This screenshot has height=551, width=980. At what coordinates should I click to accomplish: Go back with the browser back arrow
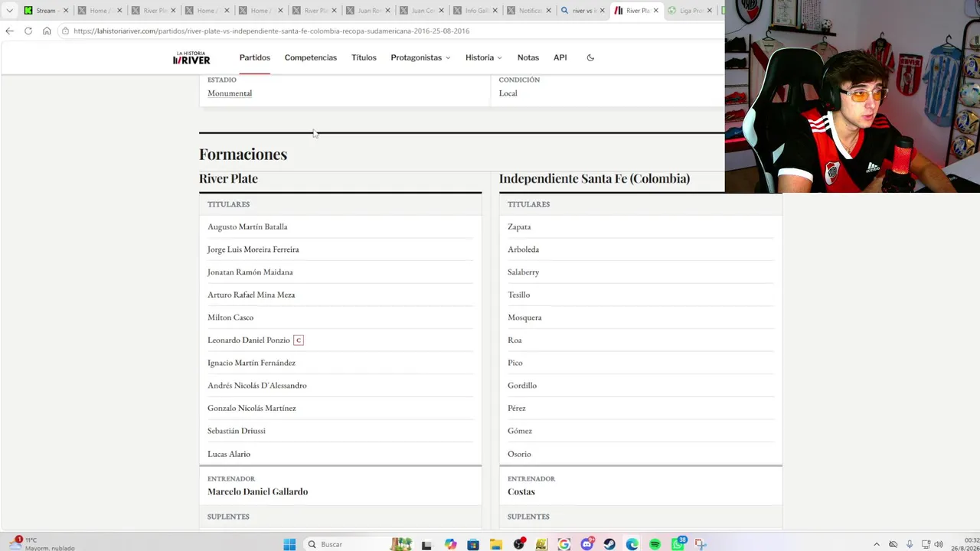[x=9, y=31]
